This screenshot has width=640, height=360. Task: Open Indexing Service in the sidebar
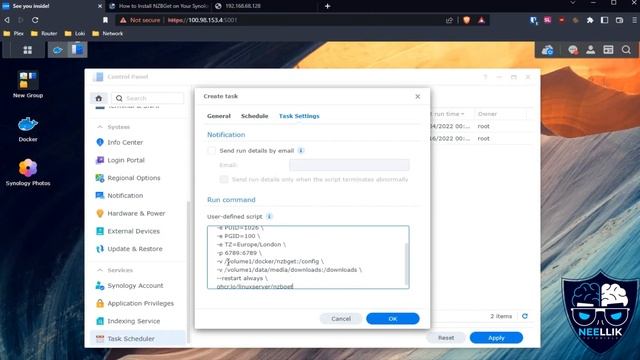tap(133, 321)
